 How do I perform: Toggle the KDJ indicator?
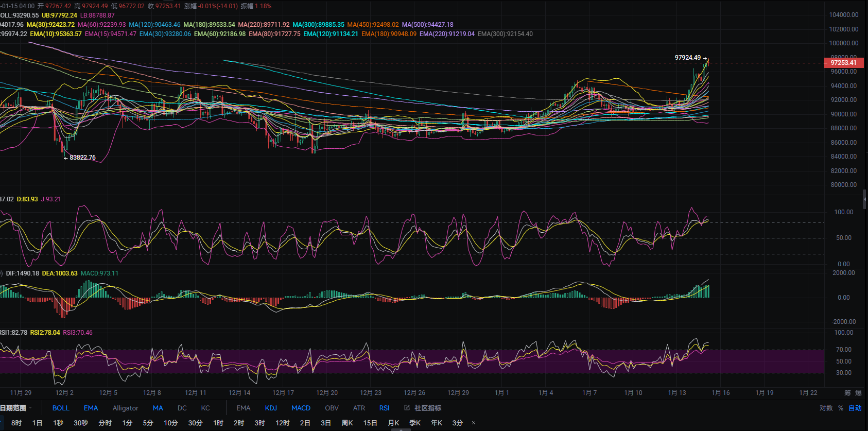tap(271, 408)
